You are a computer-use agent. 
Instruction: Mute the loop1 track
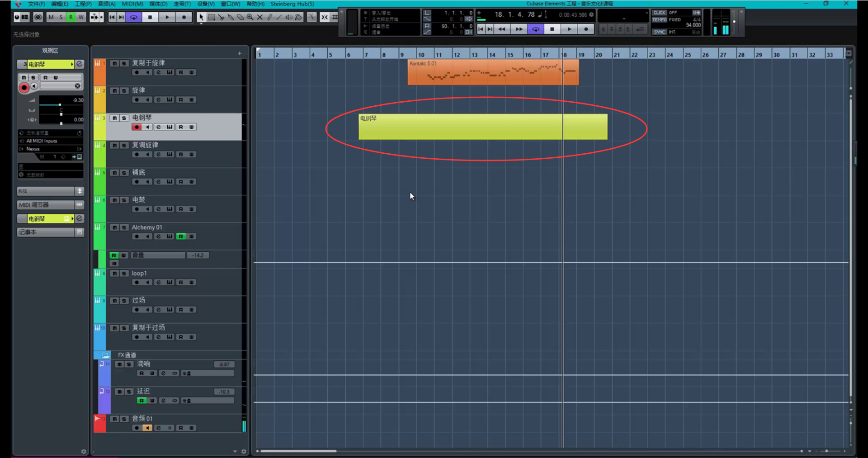click(115, 274)
